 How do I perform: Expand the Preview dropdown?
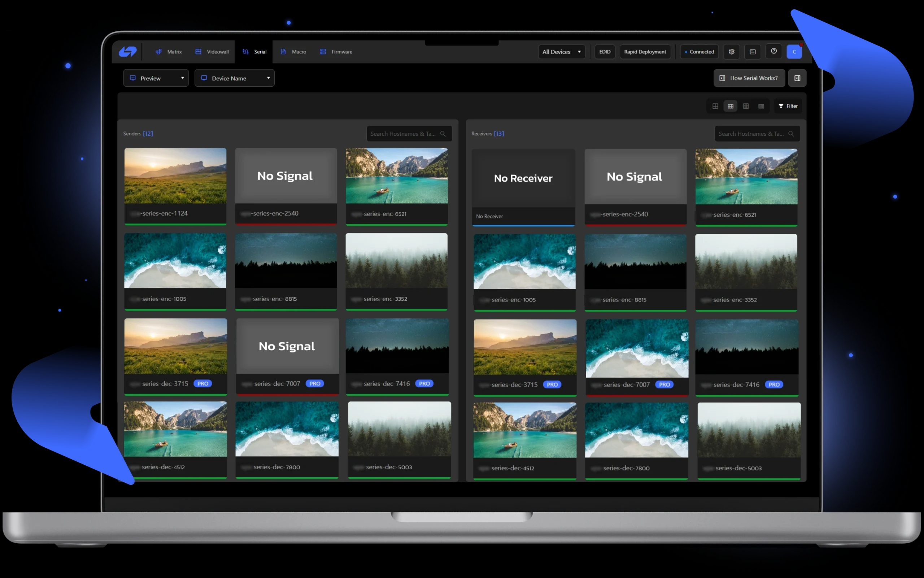pyautogui.click(x=156, y=78)
